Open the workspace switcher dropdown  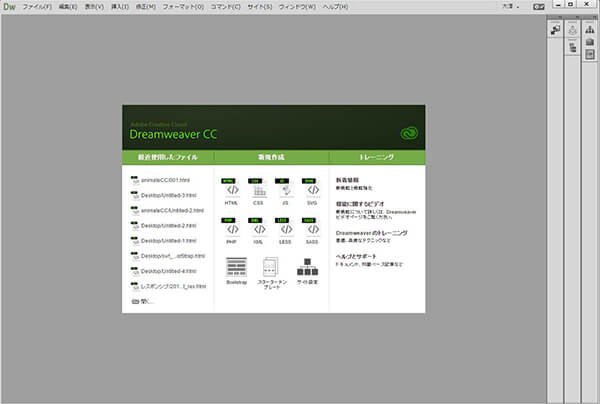pos(510,7)
